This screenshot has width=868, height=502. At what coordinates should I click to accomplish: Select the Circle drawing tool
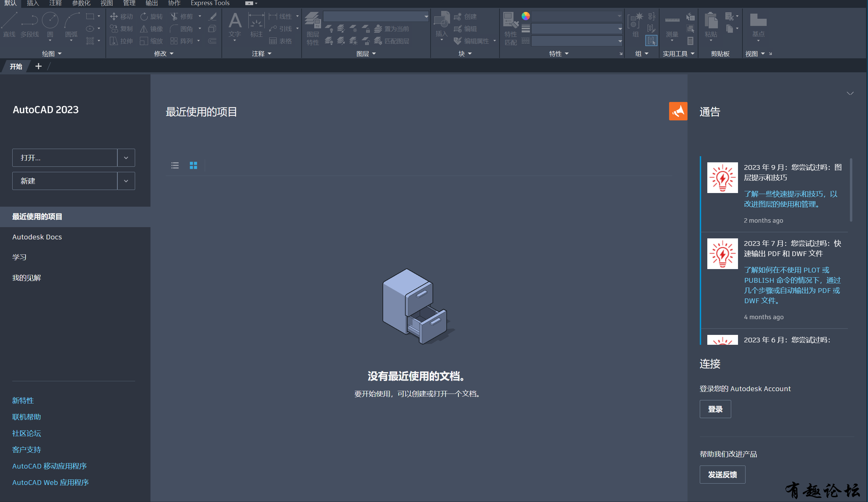[x=50, y=21]
